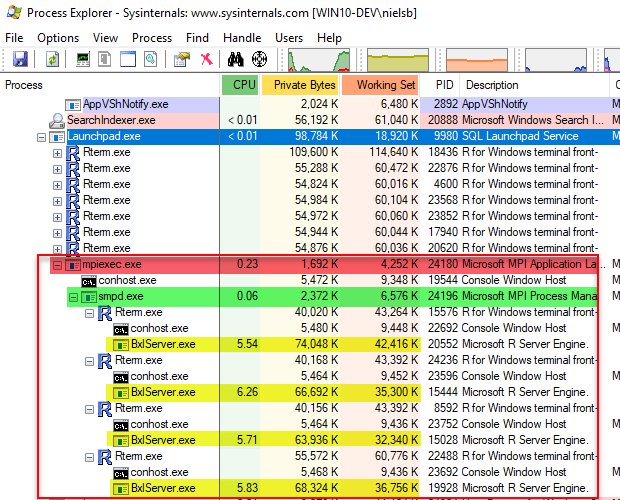Open the System Information toolbar icon
Image resolution: width=620 pixels, height=500 pixels.
click(x=83, y=59)
